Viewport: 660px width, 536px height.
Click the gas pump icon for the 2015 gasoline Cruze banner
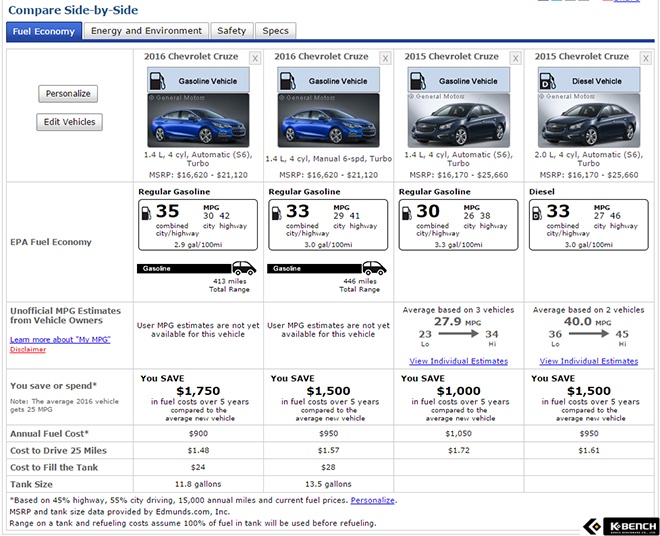tap(418, 81)
